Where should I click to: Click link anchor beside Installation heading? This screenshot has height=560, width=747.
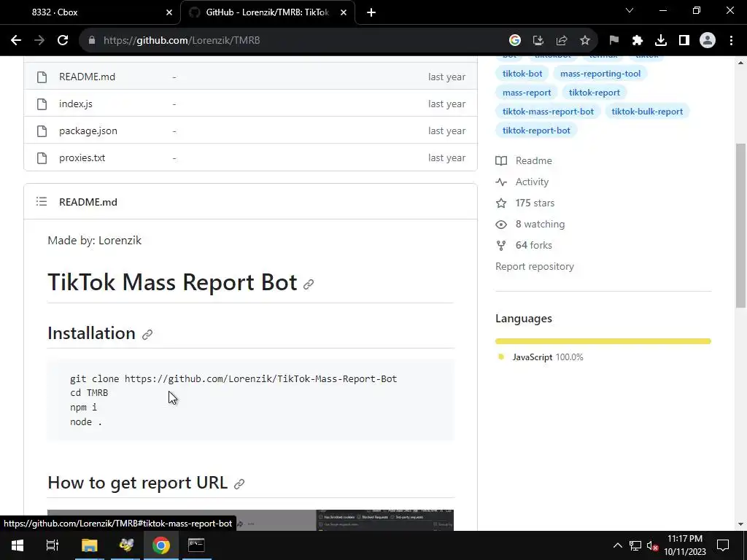point(147,335)
